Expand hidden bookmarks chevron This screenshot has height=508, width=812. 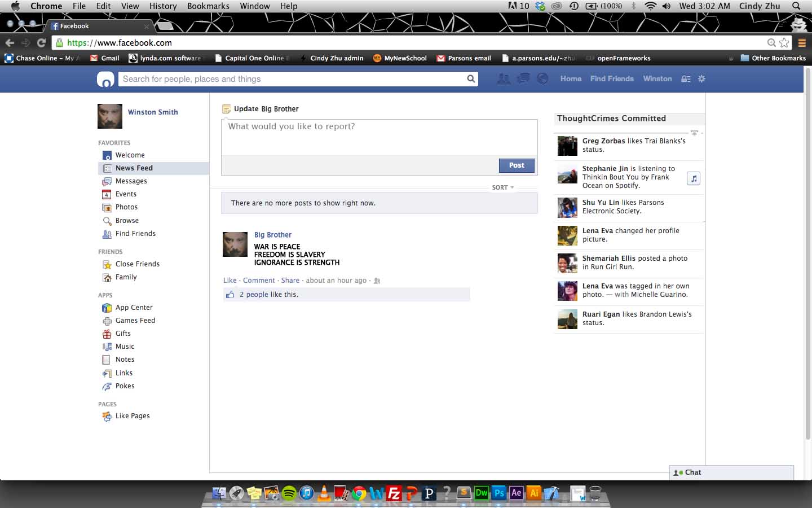[x=731, y=58]
